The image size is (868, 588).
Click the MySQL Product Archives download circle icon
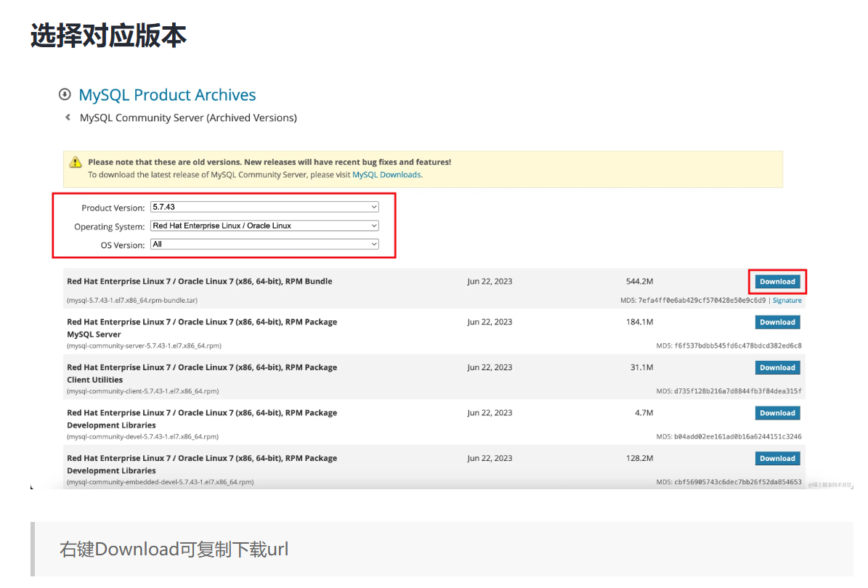pyautogui.click(x=65, y=94)
